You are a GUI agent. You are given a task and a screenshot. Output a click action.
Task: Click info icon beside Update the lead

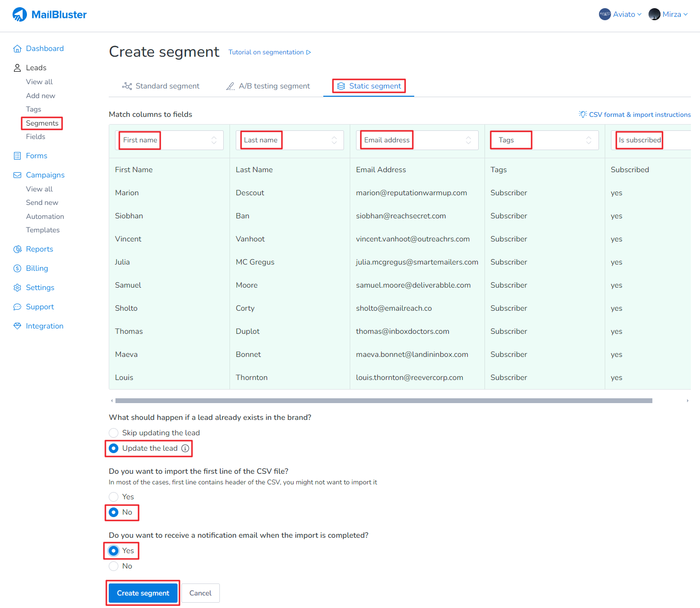click(185, 448)
